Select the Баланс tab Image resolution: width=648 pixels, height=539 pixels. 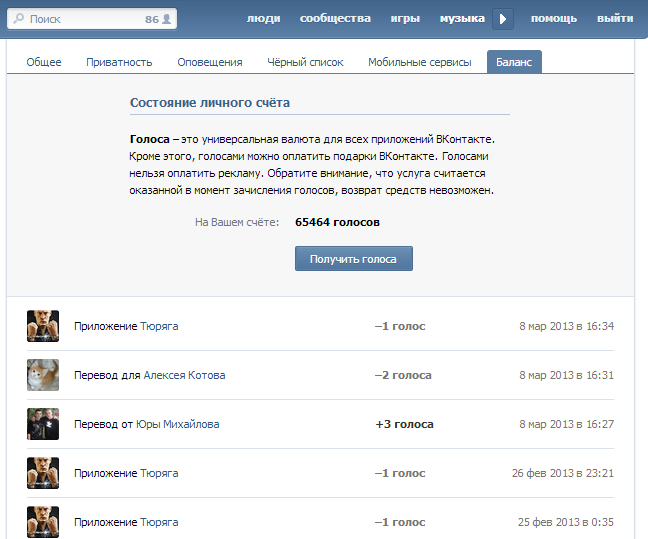(x=514, y=62)
